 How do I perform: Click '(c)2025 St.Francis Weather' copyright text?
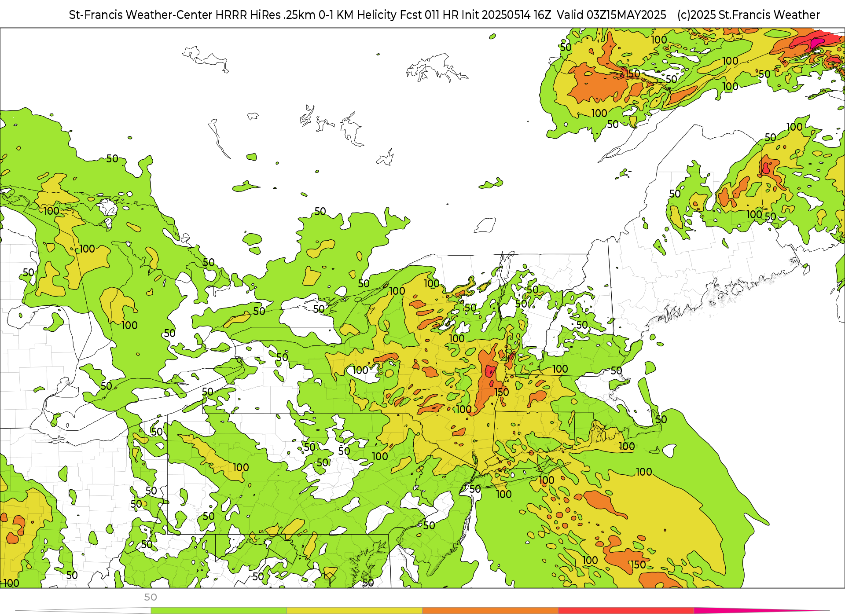(x=749, y=15)
